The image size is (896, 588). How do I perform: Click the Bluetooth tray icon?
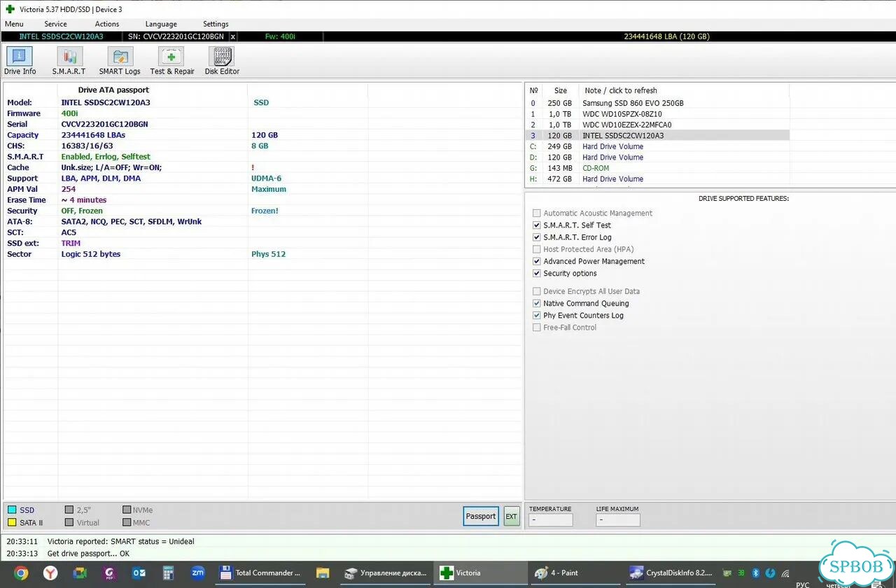[x=755, y=573]
